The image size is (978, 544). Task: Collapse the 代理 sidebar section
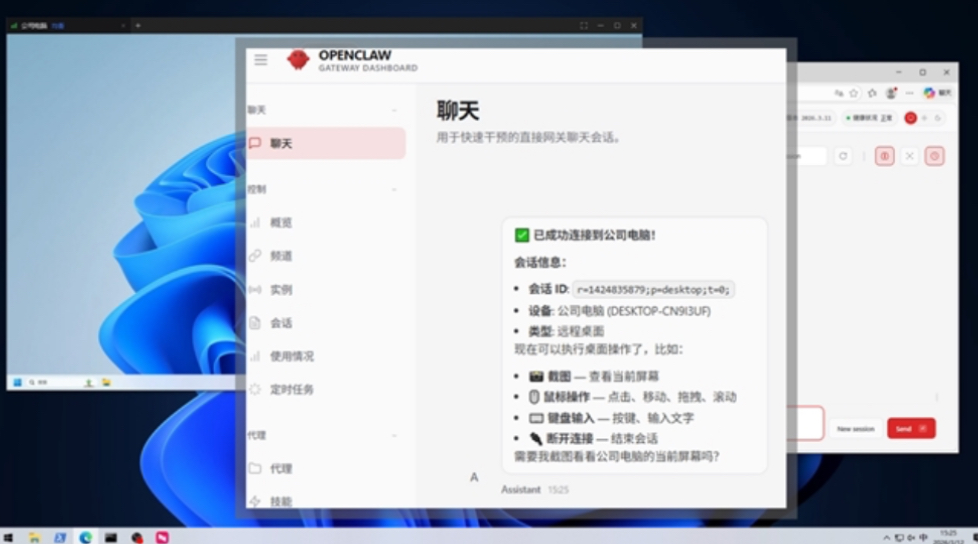coord(395,436)
